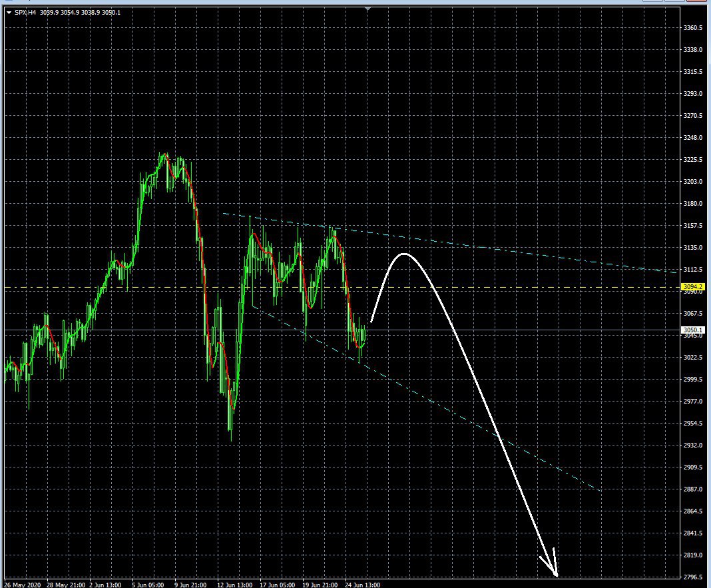The width and height of the screenshot is (711, 588).
Task: Click the 3225.5 price scale label
Action: pyautogui.click(x=693, y=160)
